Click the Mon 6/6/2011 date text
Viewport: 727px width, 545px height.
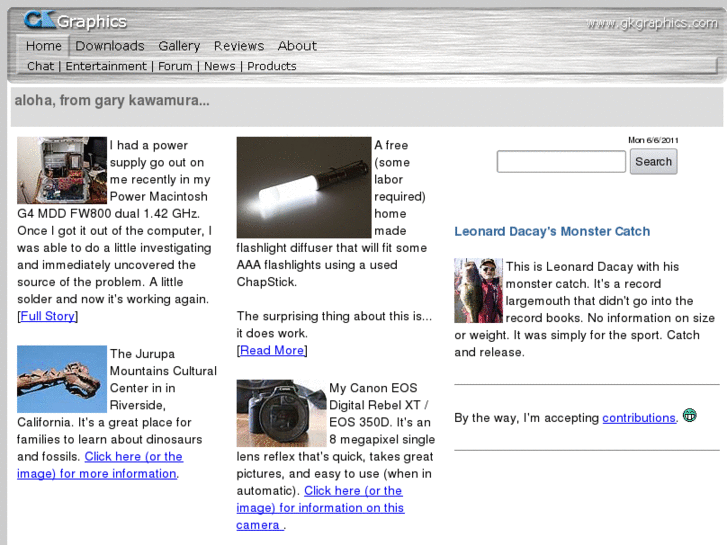click(x=653, y=140)
